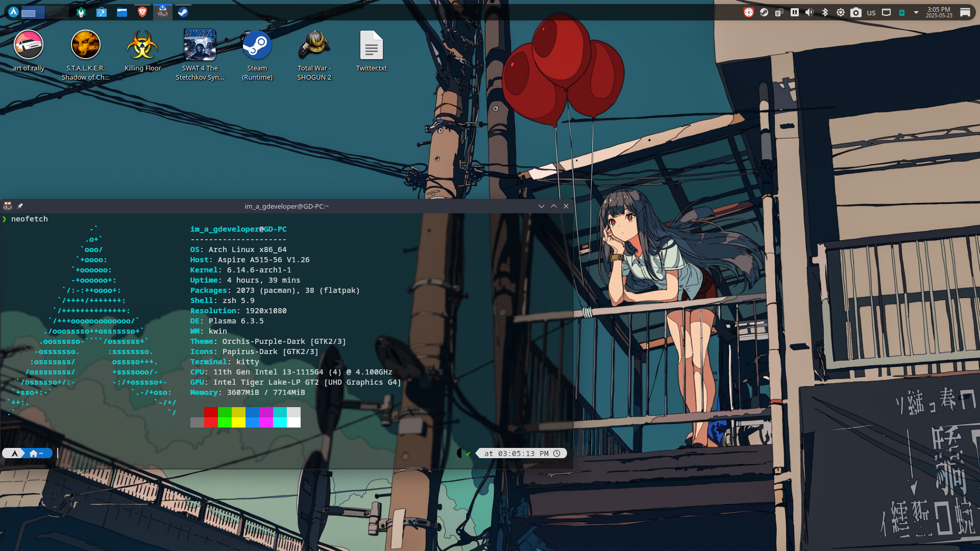Click the media pause tray icon

[x=795, y=12]
